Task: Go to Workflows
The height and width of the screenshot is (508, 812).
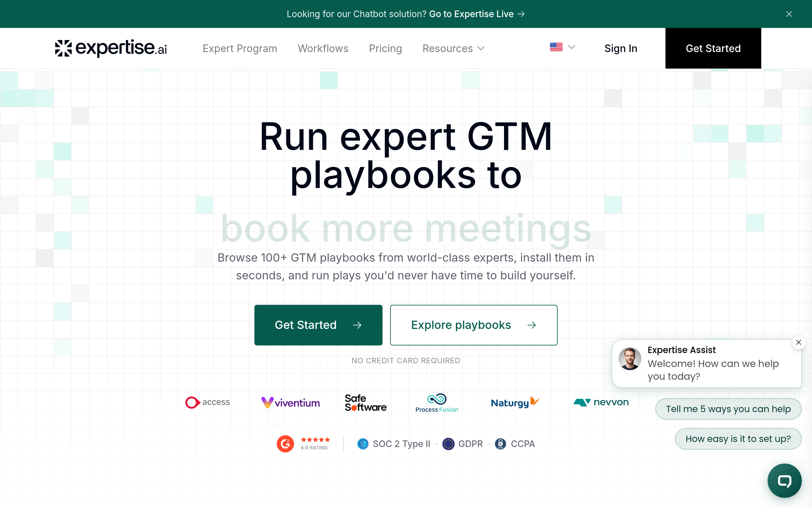Action: 323,48
